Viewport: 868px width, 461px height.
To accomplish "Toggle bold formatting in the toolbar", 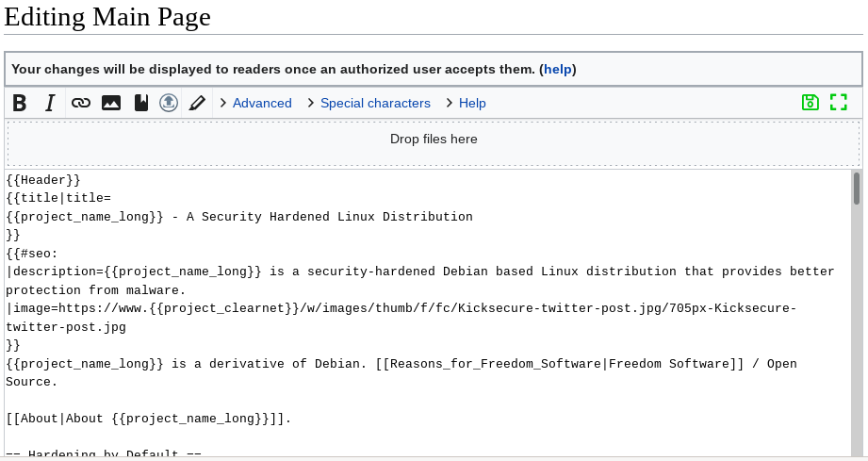I will pos(20,103).
